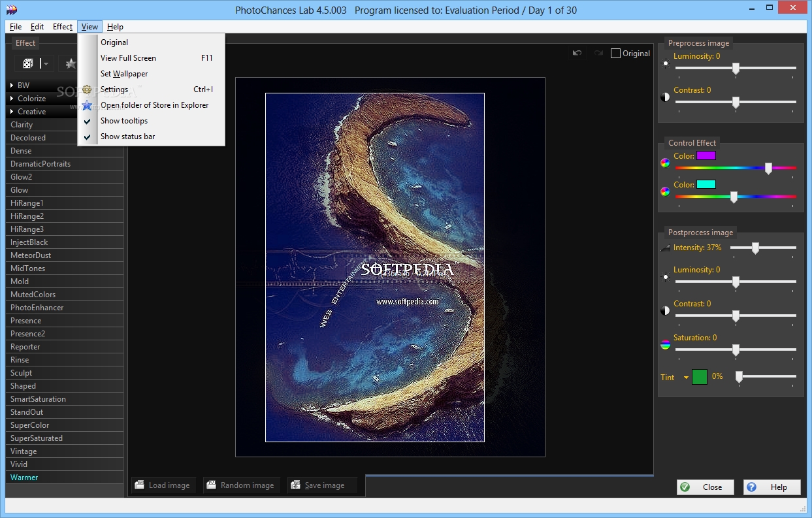Pick the green Tint color swatch
This screenshot has height=518, width=812.
click(699, 377)
